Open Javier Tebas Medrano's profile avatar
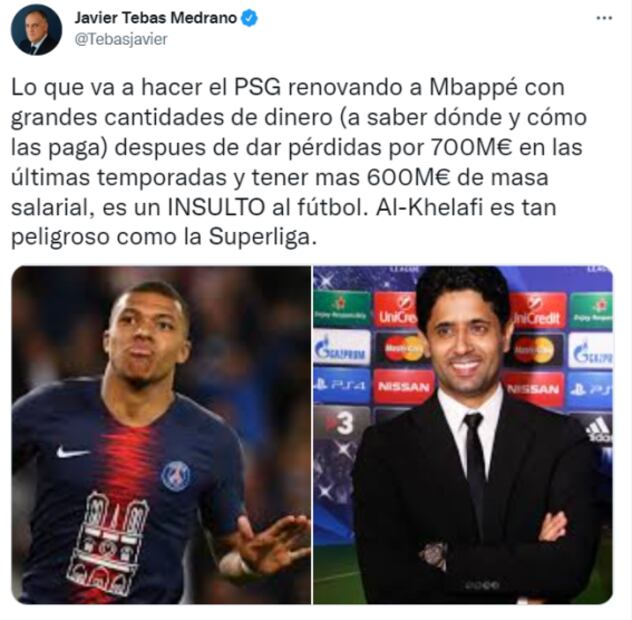 tap(36, 30)
